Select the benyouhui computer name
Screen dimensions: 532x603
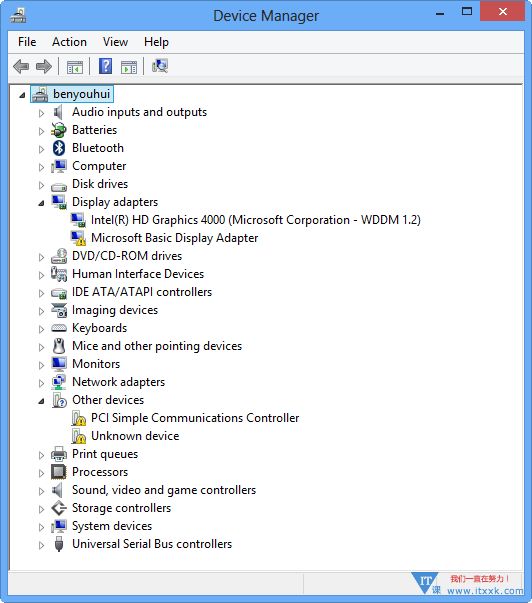pyautogui.click(x=81, y=94)
